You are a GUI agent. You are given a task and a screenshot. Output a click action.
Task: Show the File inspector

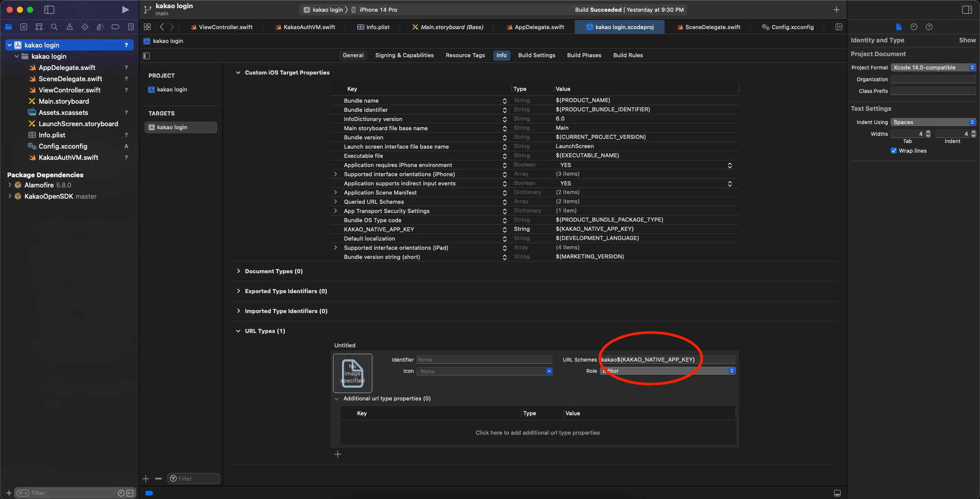pyautogui.click(x=898, y=27)
